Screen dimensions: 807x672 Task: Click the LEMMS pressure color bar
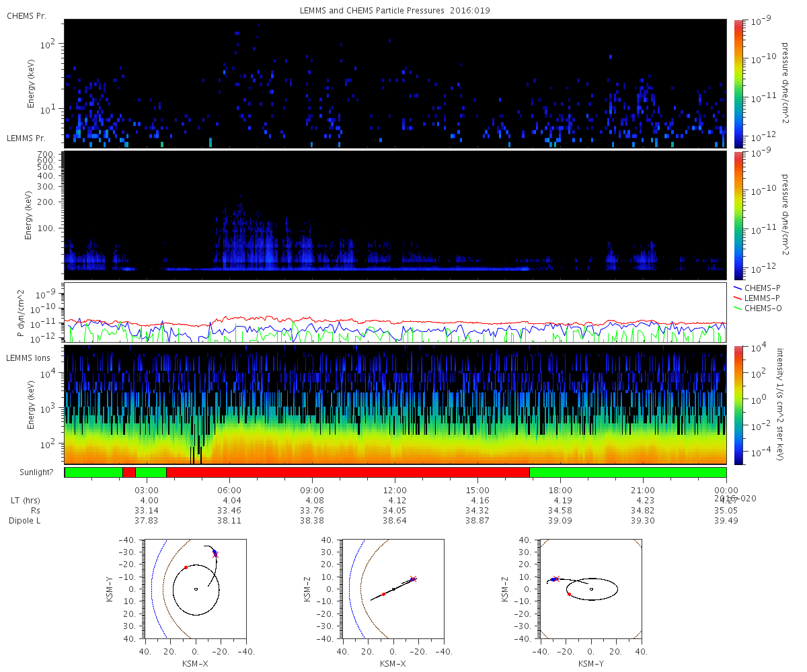[x=738, y=215]
